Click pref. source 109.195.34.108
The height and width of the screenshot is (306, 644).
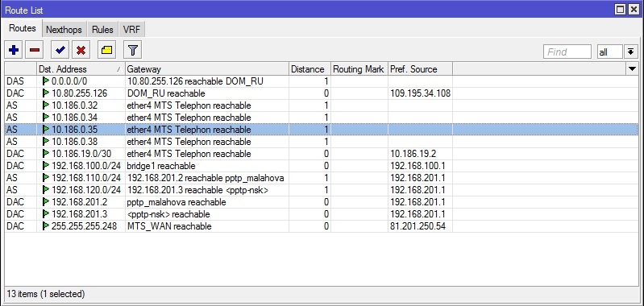tap(420, 93)
